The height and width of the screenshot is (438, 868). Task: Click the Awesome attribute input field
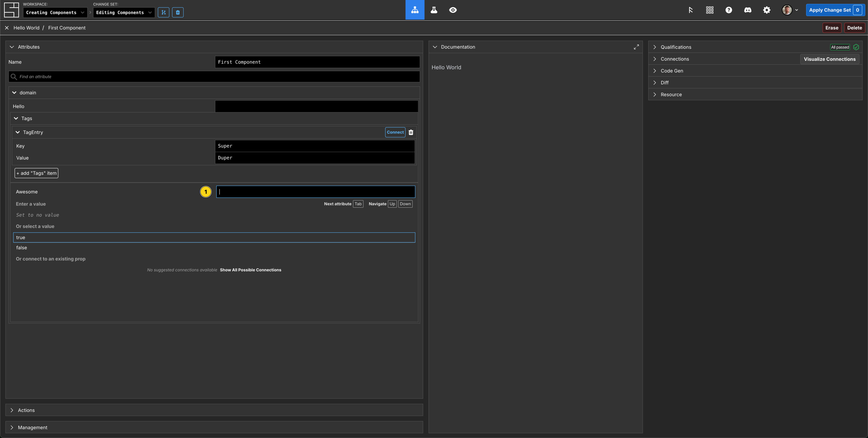coord(316,192)
